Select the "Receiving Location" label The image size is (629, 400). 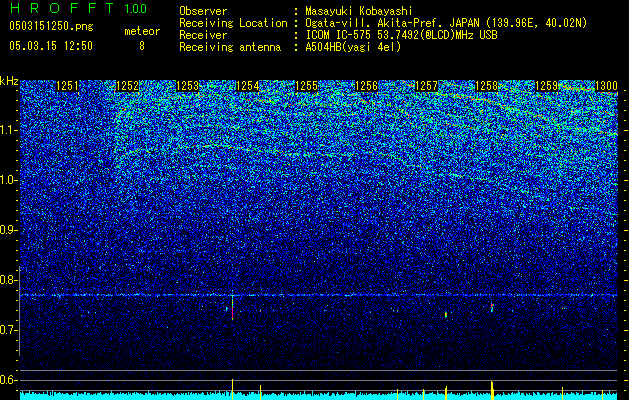point(233,23)
